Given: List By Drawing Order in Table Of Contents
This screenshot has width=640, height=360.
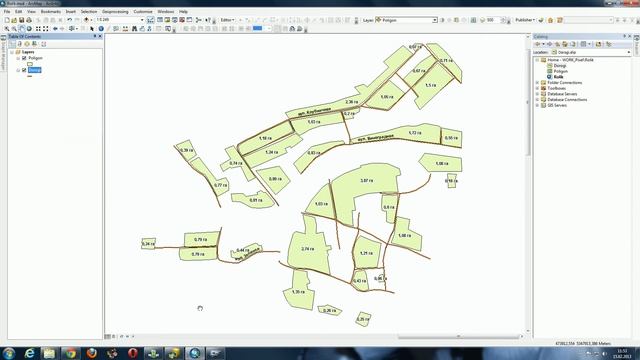Looking at the screenshot, I should [12, 44].
